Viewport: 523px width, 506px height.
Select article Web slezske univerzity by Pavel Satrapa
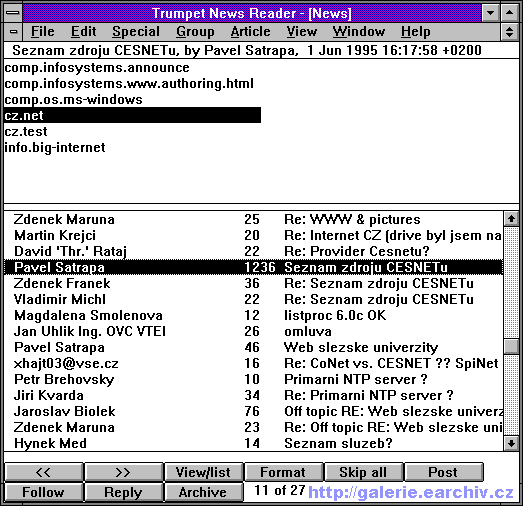253,347
